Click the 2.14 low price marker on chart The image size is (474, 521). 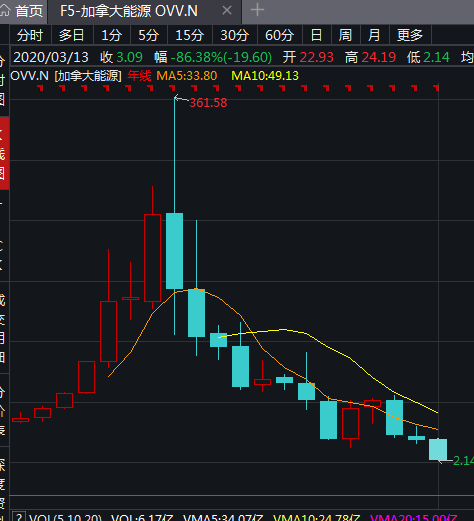pyautogui.click(x=463, y=461)
